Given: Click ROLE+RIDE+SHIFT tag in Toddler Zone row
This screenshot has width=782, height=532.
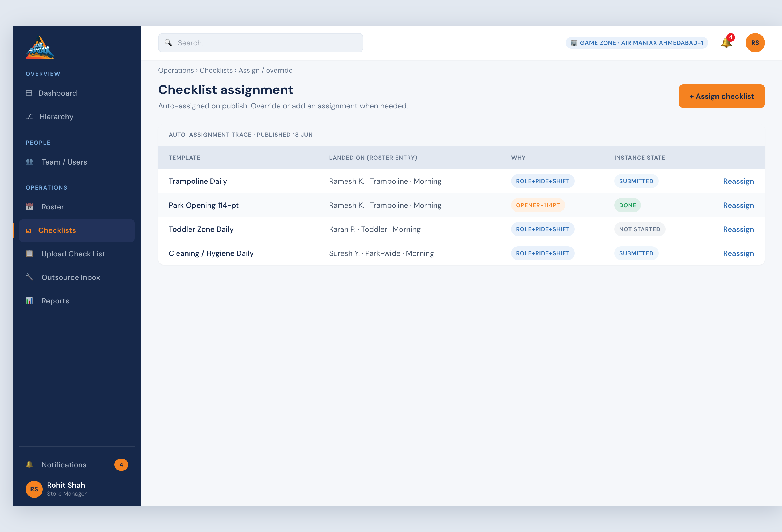Looking at the screenshot, I should click(543, 229).
